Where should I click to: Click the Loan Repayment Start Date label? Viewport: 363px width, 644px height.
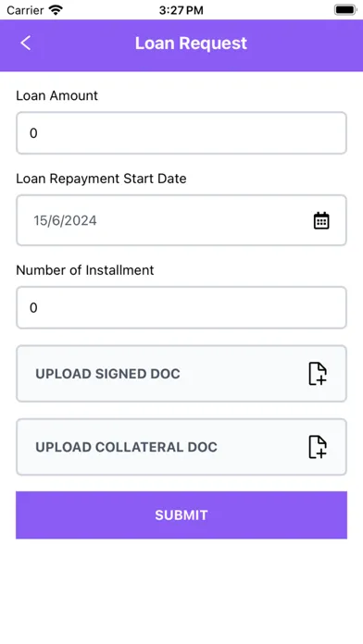(x=101, y=179)
